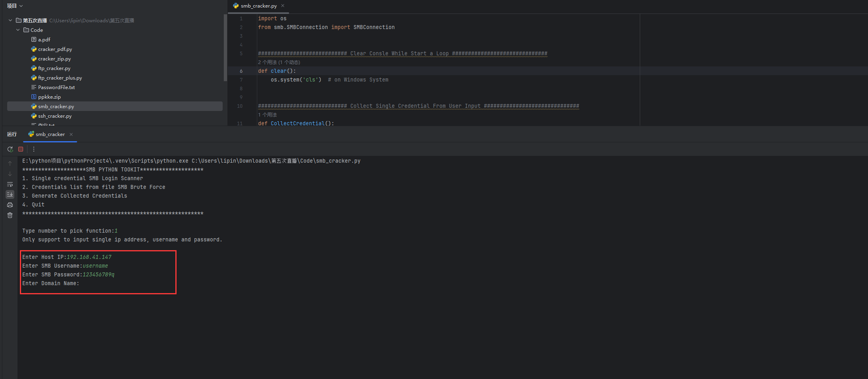Jump up the stack trace arrow

click(x=10, y=163)
